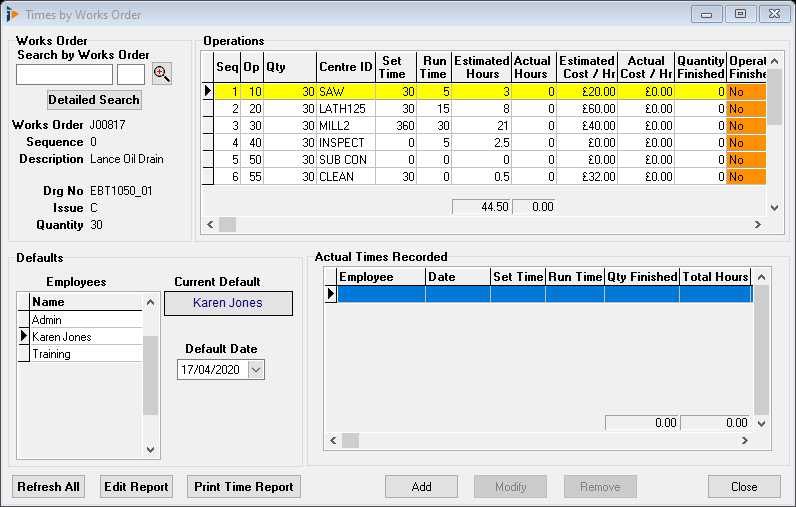Click the Add button
The height and width of the screenshot is (507, 796).
pyautogui.click(x=421, y=487)
